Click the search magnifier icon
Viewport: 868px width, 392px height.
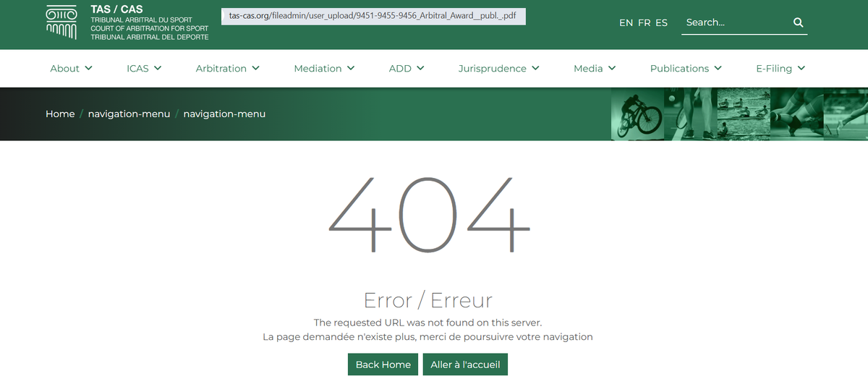click(799, 22)
